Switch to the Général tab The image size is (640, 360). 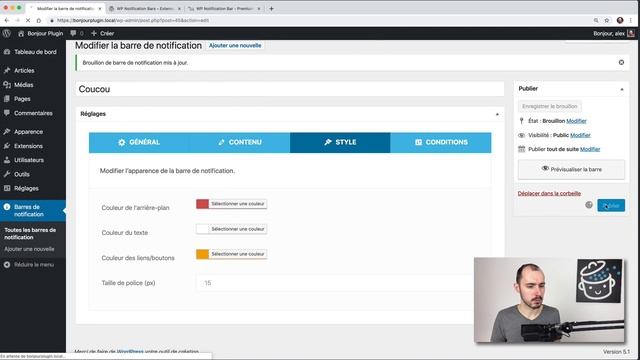point(139,142)
